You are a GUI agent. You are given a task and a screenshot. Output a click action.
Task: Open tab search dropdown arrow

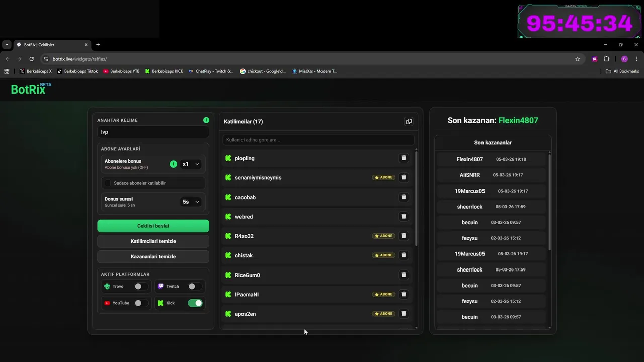[x=7, y=45]
